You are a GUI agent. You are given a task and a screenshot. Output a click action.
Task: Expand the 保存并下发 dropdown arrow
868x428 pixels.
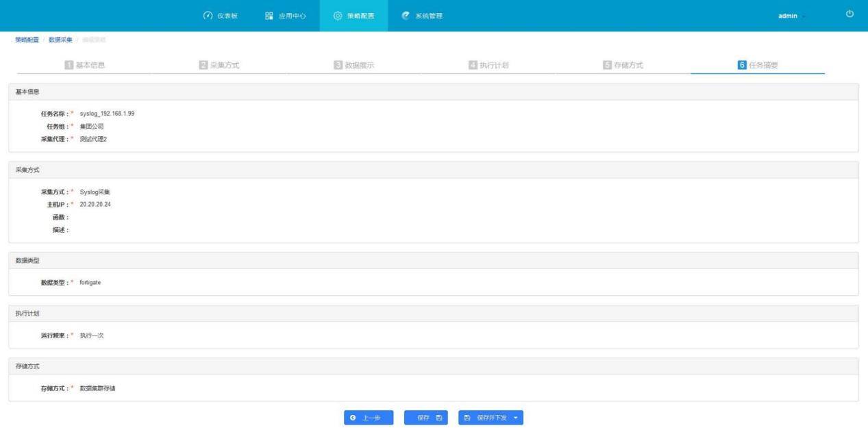[x=514, y=418]
